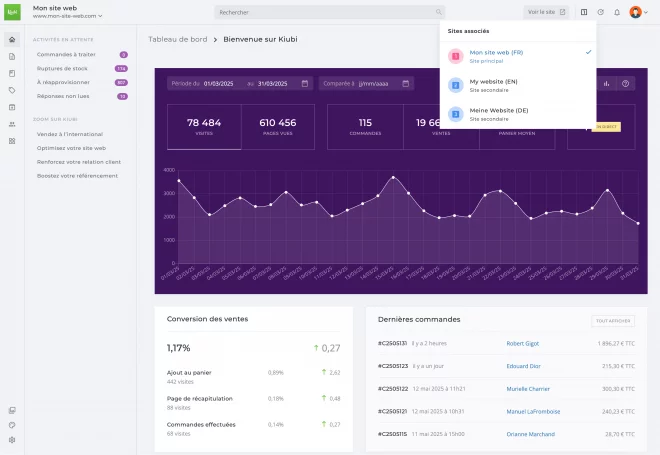Open the orders box sidebar icon

[12, 107]
